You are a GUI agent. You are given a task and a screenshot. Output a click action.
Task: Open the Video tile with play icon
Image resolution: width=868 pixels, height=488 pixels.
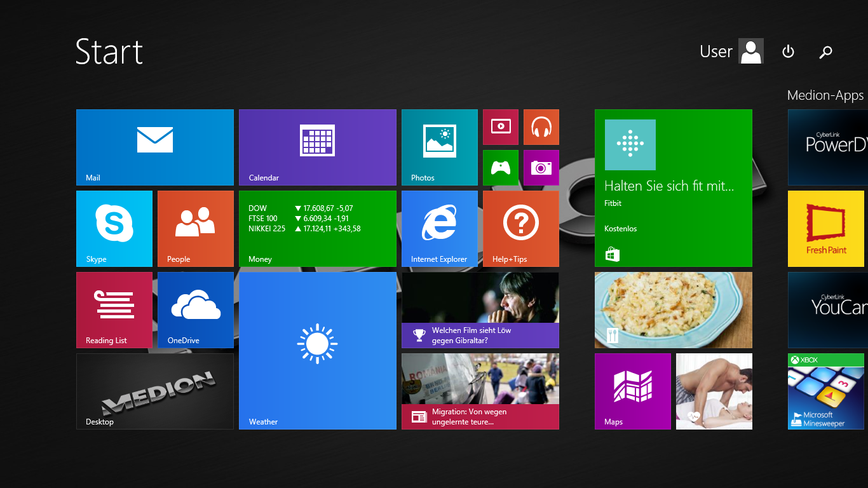coord(501,127)
